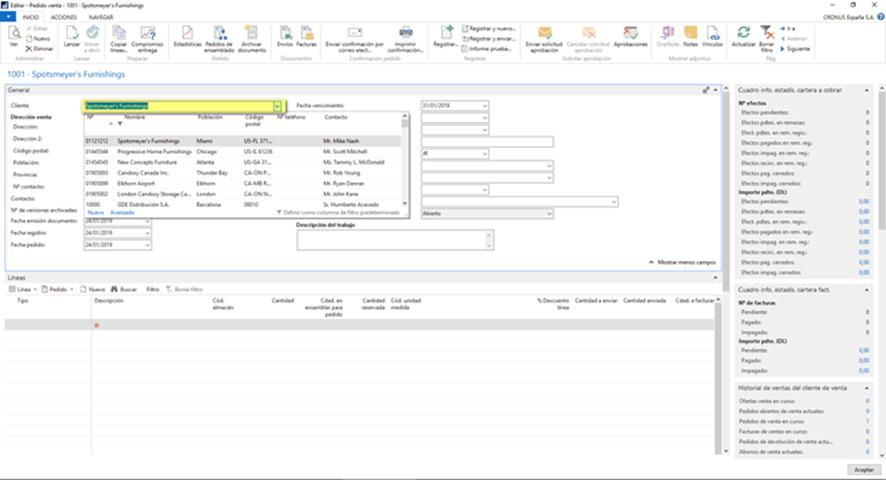
Task: Open the Línea menu in the Líneas toolbar
Action: [23, 289]
